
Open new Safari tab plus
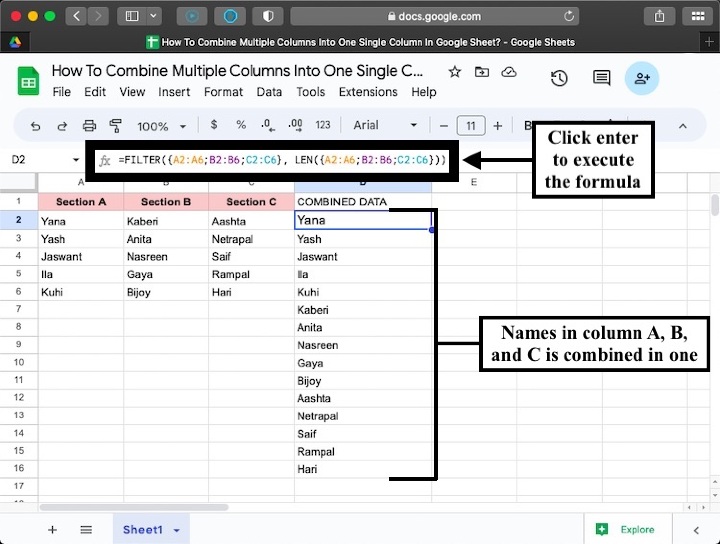709,42
